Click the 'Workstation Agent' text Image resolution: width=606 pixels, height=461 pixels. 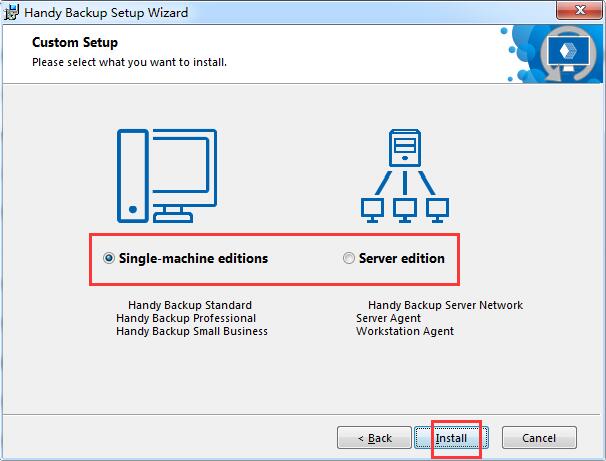[x=405, y=331]
